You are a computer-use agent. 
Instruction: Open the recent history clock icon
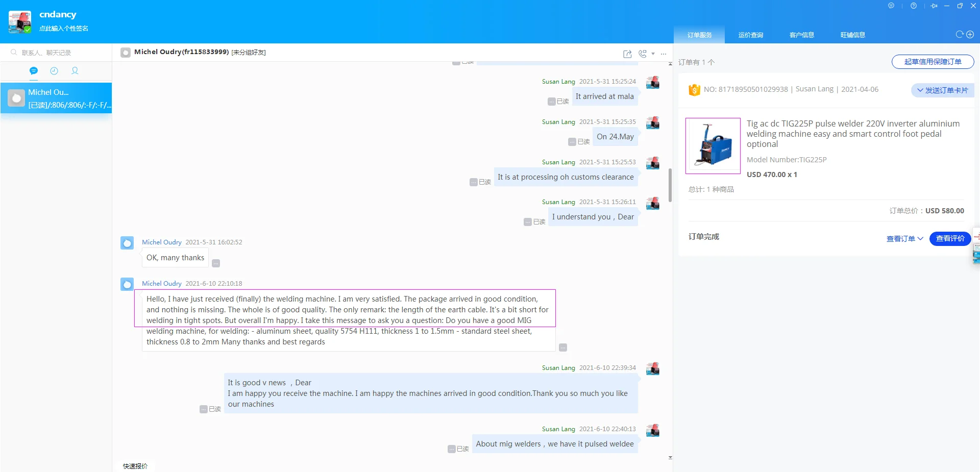coord(54,71)
